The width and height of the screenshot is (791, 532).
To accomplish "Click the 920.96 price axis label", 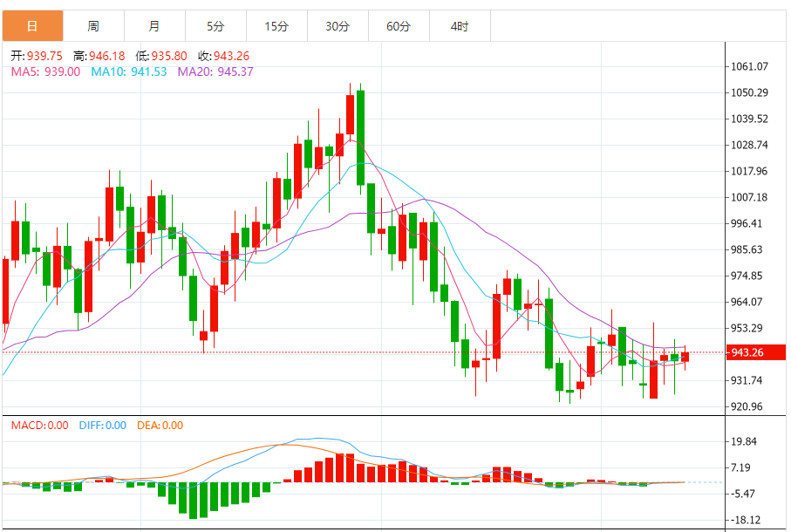I will point(747,406).
